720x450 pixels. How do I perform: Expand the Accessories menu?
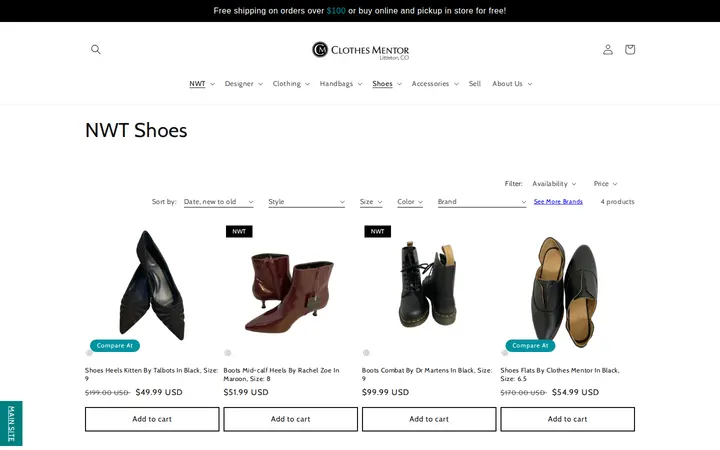click(x=435, y=84)
